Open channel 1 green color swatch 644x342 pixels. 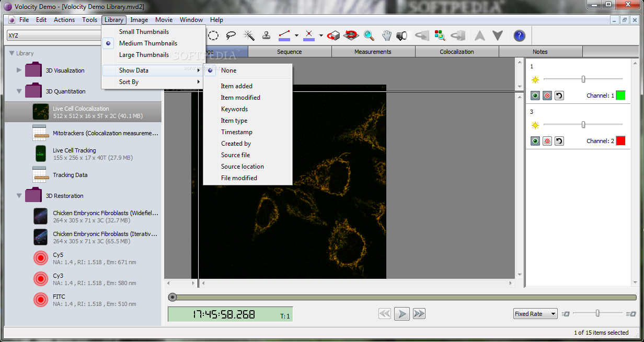coord(620,96)
